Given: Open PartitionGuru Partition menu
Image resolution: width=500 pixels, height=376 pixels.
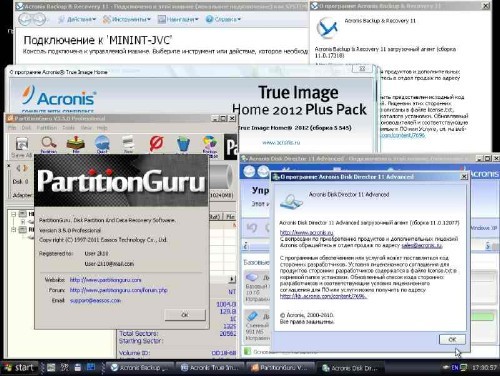Looking at the screenshot, I should click(x=47, y=128).
